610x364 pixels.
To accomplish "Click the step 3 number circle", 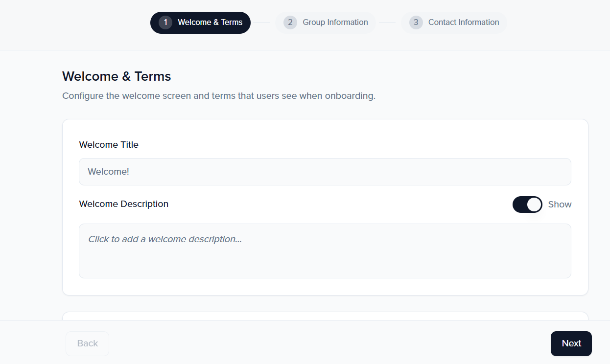I will (416, 23).
